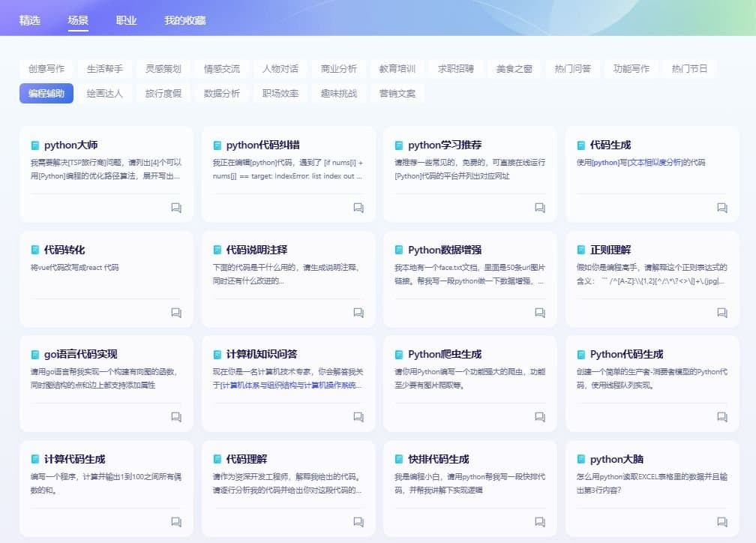Open the python学习推荐 title text
Screen dimensions: 756x543
click(445, 145)
